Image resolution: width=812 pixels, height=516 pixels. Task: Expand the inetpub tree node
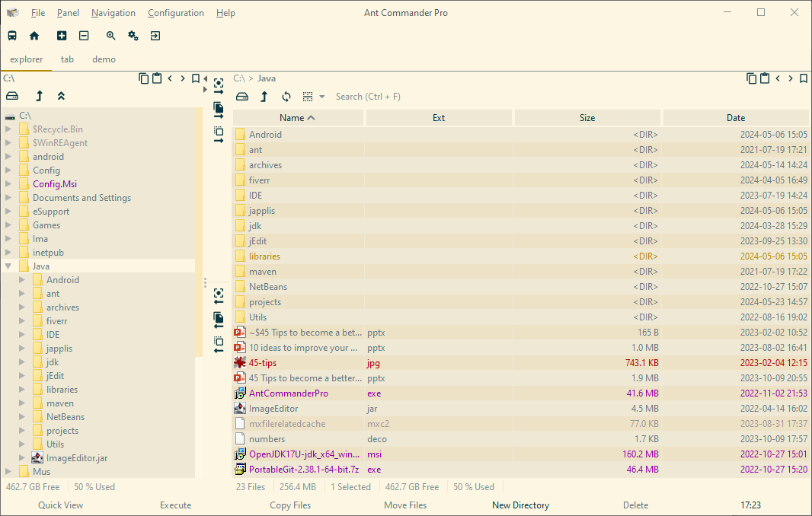pos(8,253)
